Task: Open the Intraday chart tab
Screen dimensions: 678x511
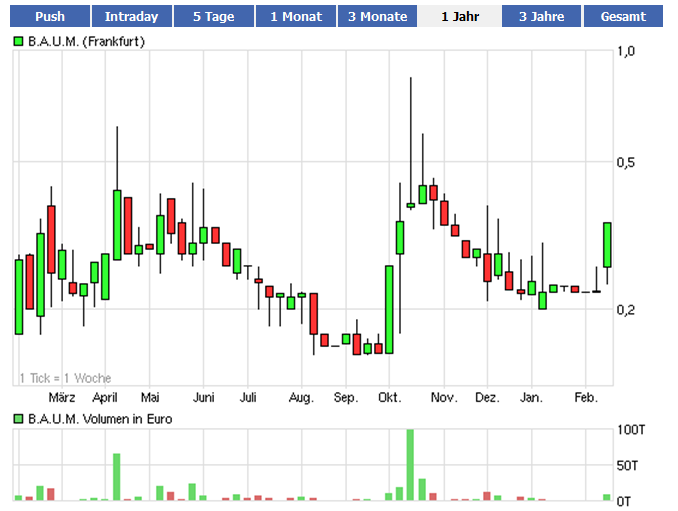Action: coord(131,16)
